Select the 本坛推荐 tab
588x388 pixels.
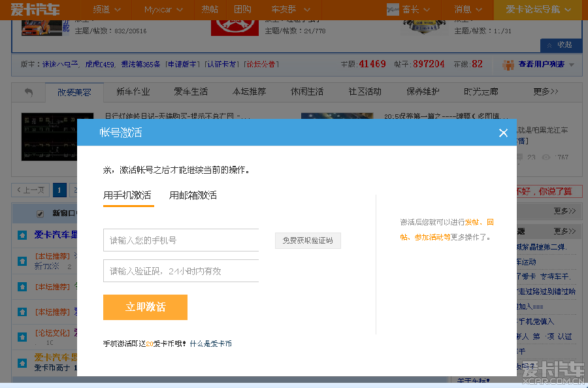coord(249,91)
